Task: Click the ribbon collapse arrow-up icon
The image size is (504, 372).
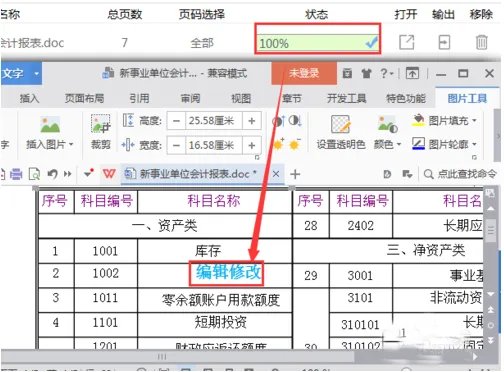Action: click(412, 73)
